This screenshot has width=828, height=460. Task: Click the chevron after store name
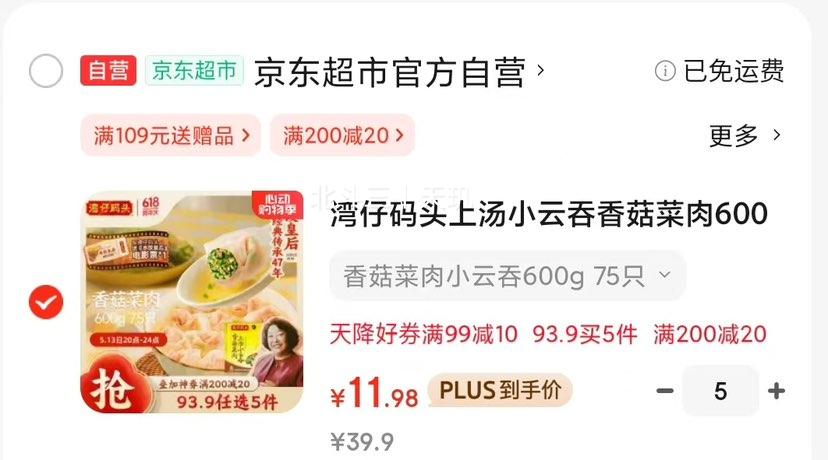540,70
